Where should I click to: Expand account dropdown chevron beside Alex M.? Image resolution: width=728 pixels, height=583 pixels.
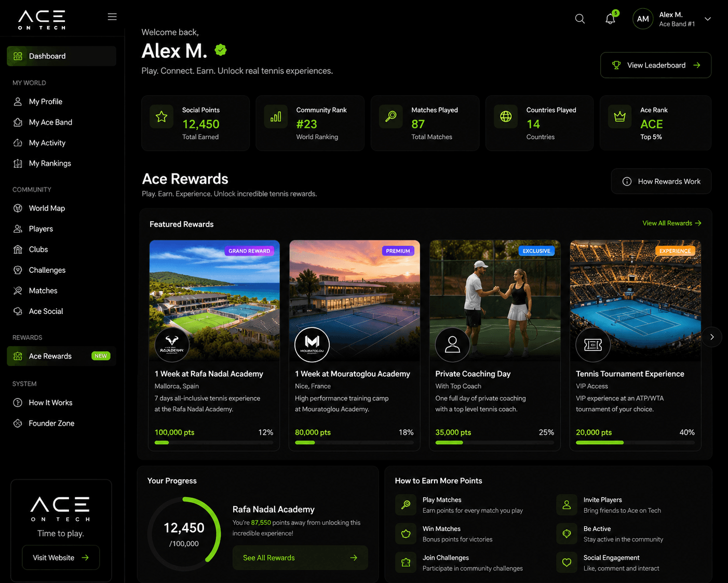coord(708,19)
